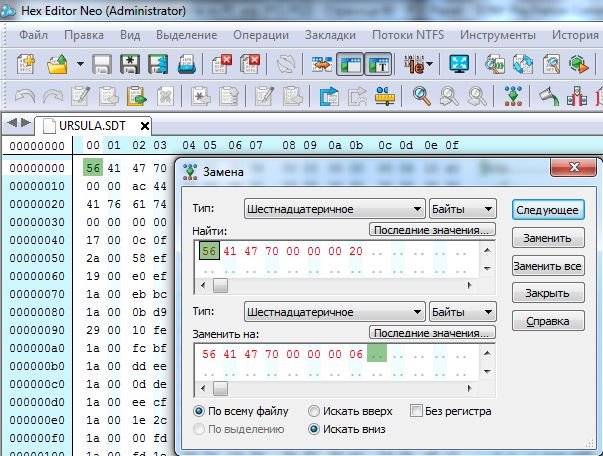Open the Закладки menu

330,35
